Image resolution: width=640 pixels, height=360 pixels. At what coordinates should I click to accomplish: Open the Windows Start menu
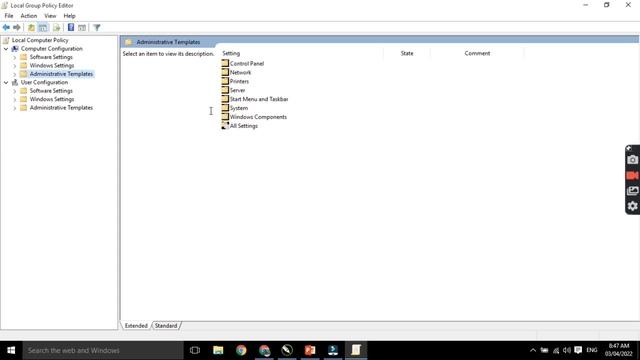[x=11, y=350]
